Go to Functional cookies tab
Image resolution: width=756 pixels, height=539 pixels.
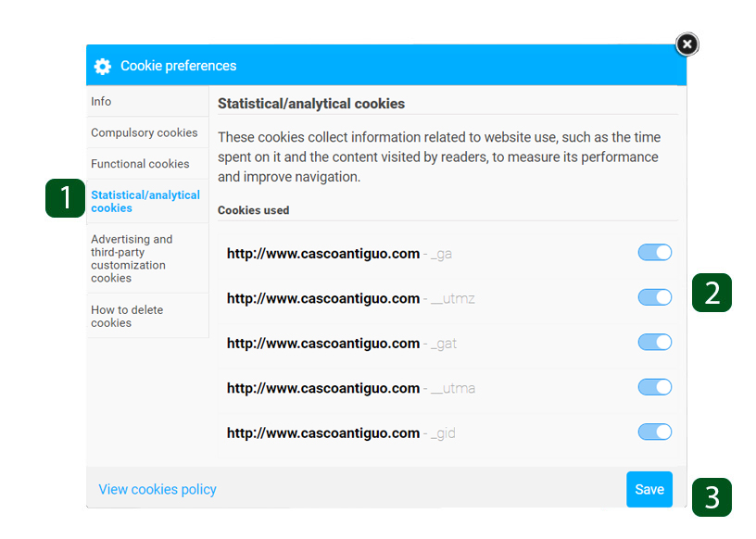pyautogui.click(x=147, y=164)
